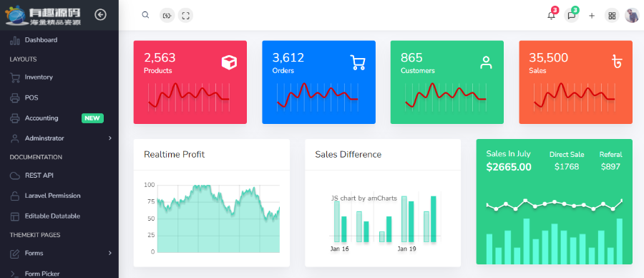Click the icon button left of fullscreen
Image resolution: width=644 pixels, height=278 pixels.
click(x=167, y=16)
